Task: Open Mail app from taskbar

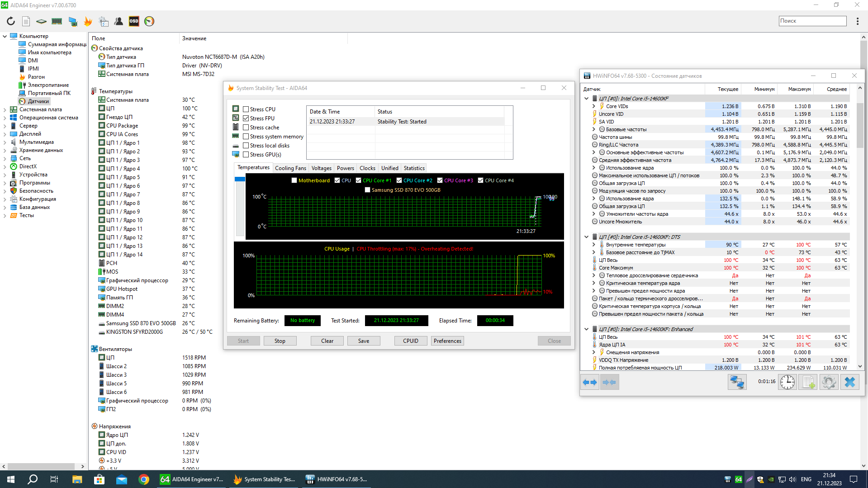Action: pos(122,479)
